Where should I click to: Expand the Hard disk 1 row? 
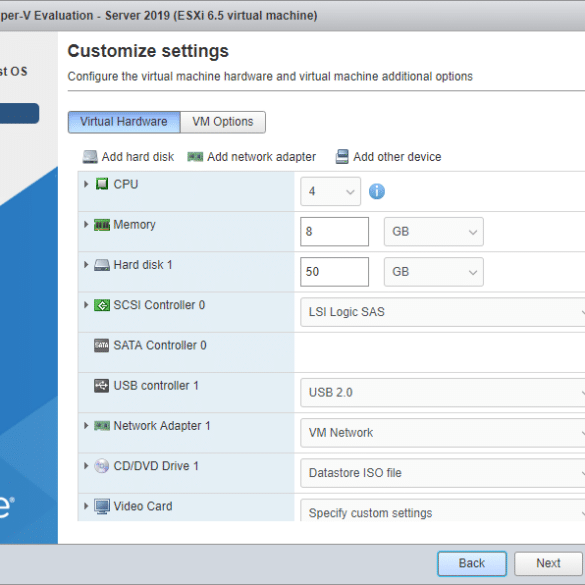[86, 265]
